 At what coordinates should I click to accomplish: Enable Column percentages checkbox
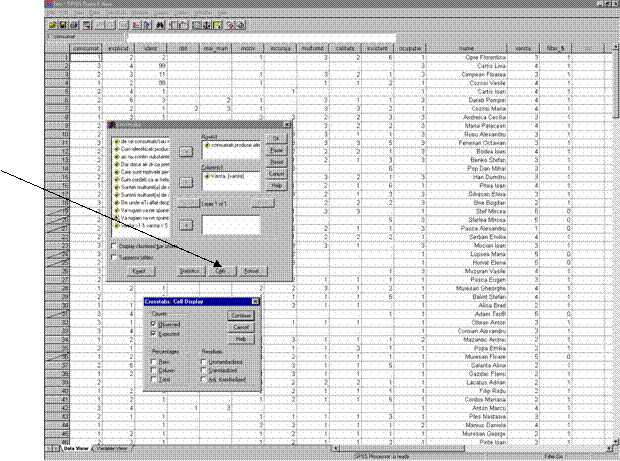click(x=154, y=370)
